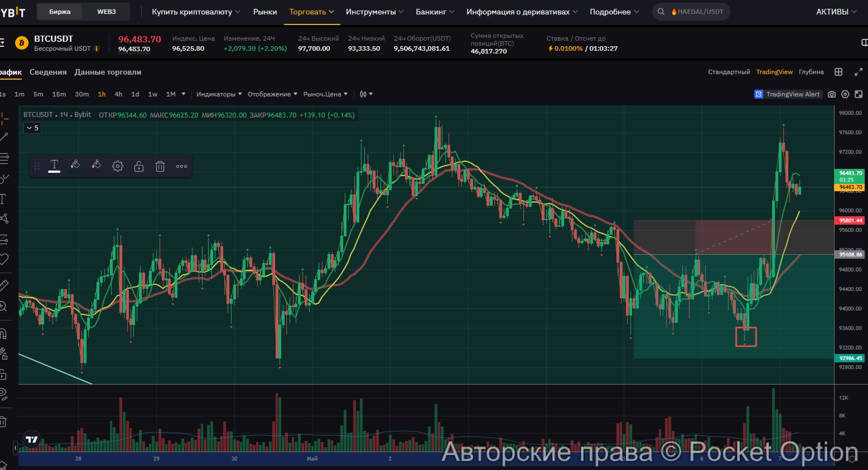This screenshot has height=470, width=868.
Task: Switch to the Сведения tab
Action: coord(48,72)
